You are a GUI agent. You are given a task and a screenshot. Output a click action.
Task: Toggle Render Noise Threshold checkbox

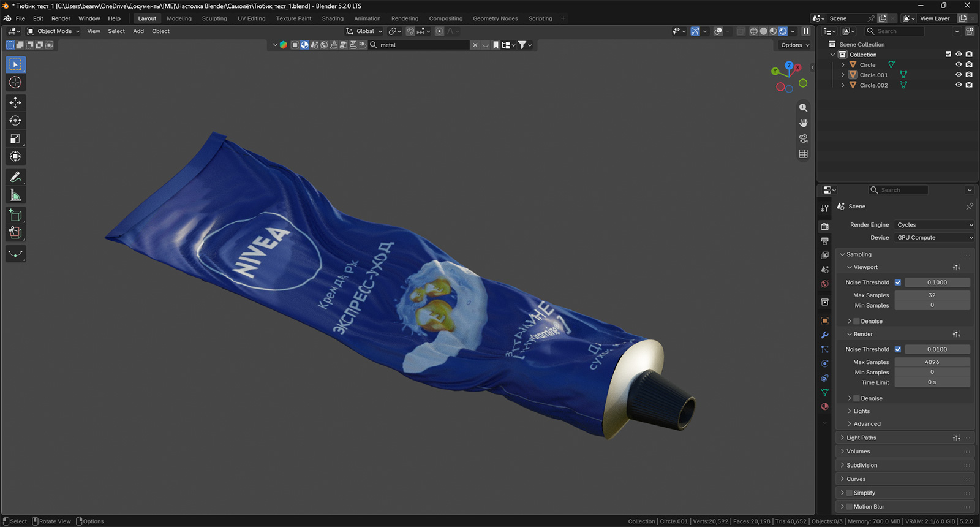point(898,349)
